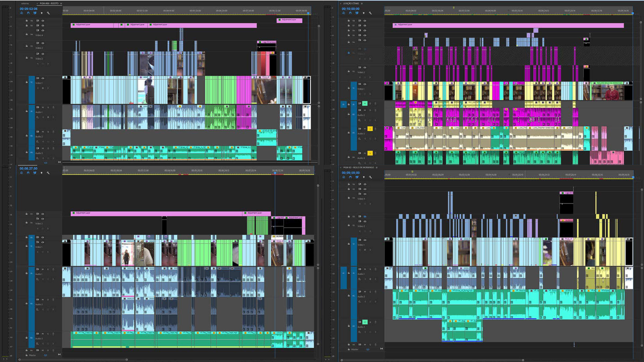Disable yellow solo on Audio 3 in JUNÇÃO CENAS
The image size is (644, 362).
tap(370, 129)
